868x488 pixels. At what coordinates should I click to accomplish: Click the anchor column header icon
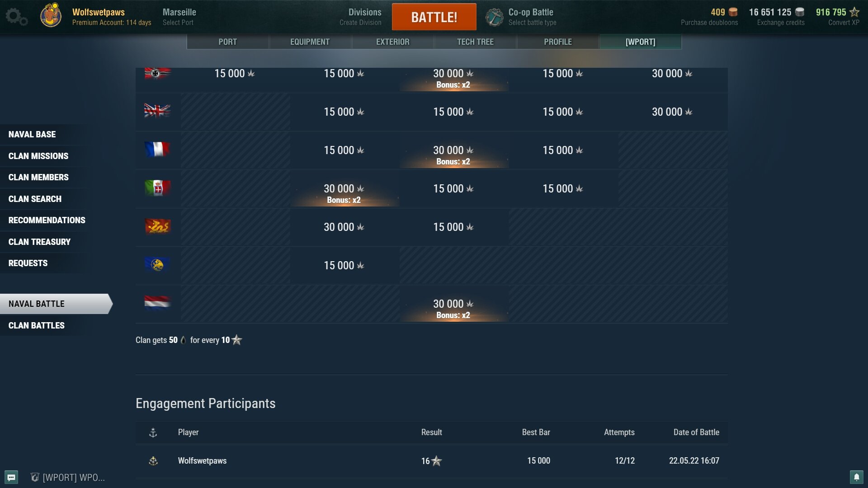click(x=153, y=432)
